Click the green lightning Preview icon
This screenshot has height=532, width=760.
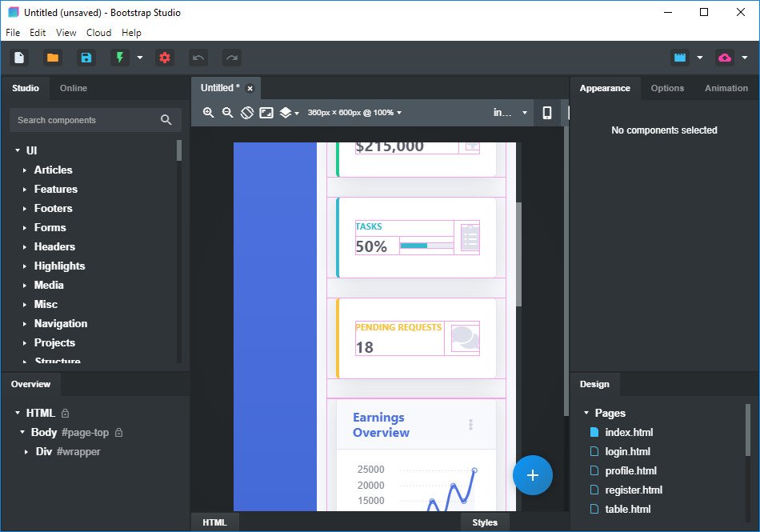(120, 58)
